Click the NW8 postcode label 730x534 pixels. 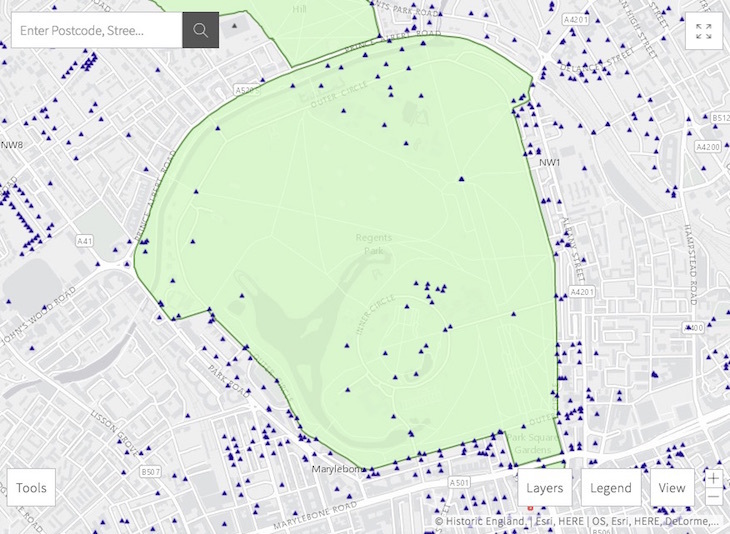12,145
